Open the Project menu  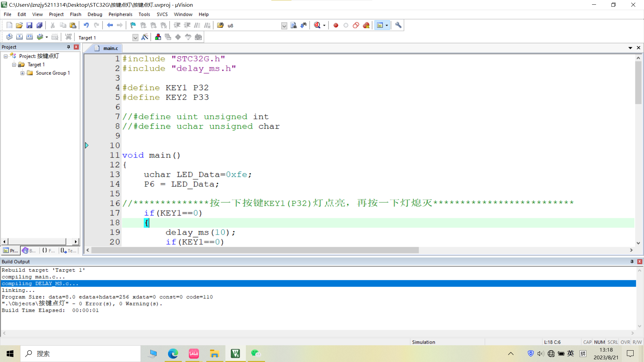pyautogui.click(x=56, y=14)
